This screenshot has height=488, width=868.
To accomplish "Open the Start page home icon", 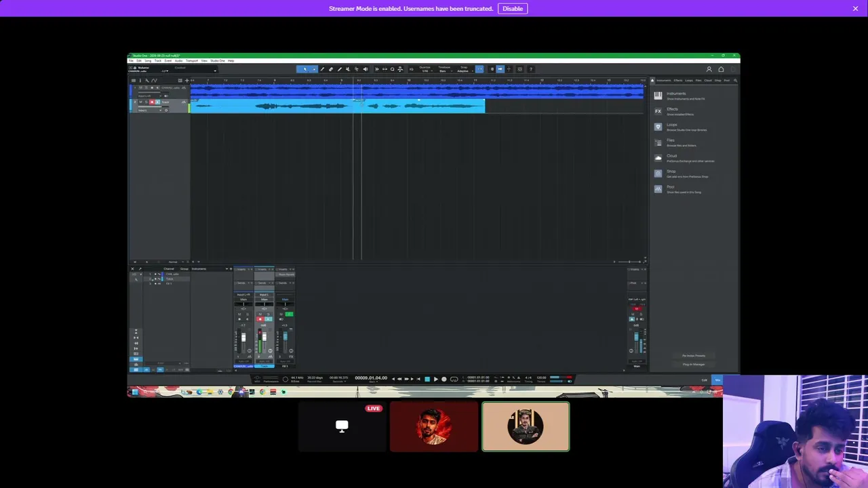I will [x=721, y=69].
